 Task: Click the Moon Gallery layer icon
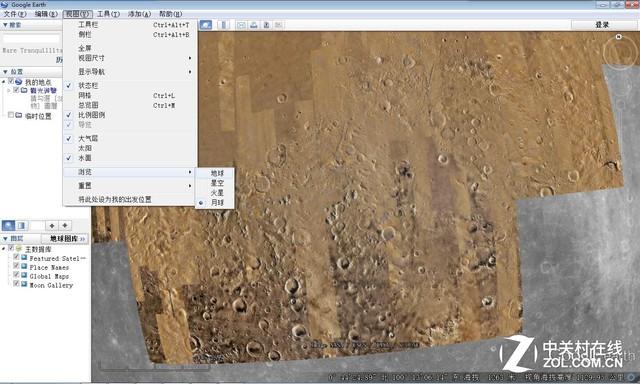pyautogui.click(x=24, y=284)
